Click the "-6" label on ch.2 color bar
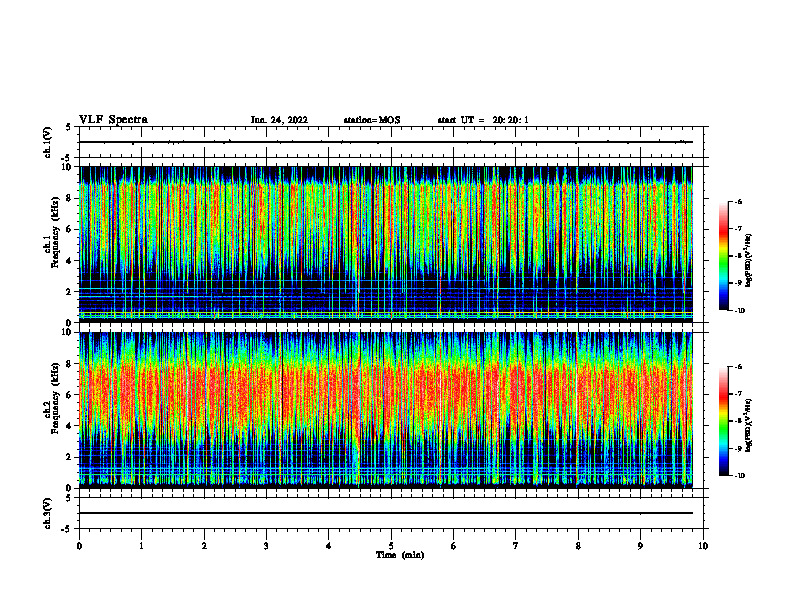792x612 pixels. pyautogui.click(x=738, y=367)
